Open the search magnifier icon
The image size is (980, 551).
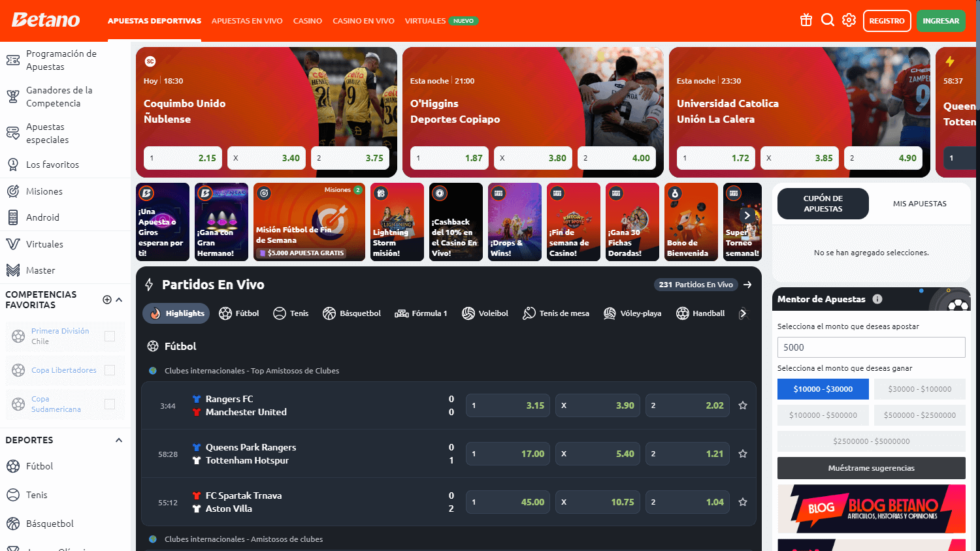click(x=828, y=20)
